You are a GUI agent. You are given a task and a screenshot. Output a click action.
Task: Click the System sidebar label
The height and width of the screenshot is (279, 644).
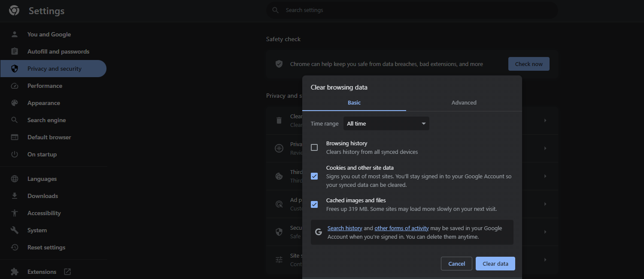point(37,230)
